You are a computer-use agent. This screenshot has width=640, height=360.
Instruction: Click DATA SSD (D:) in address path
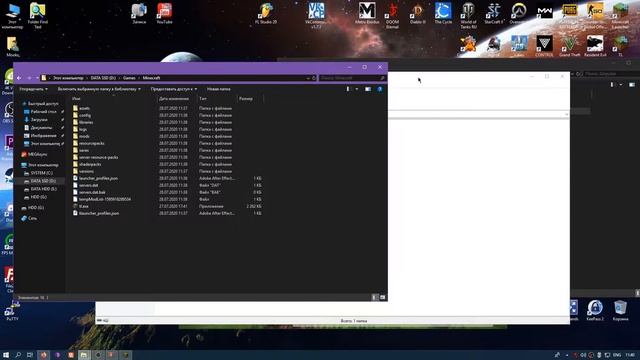(x=103, y=78)
